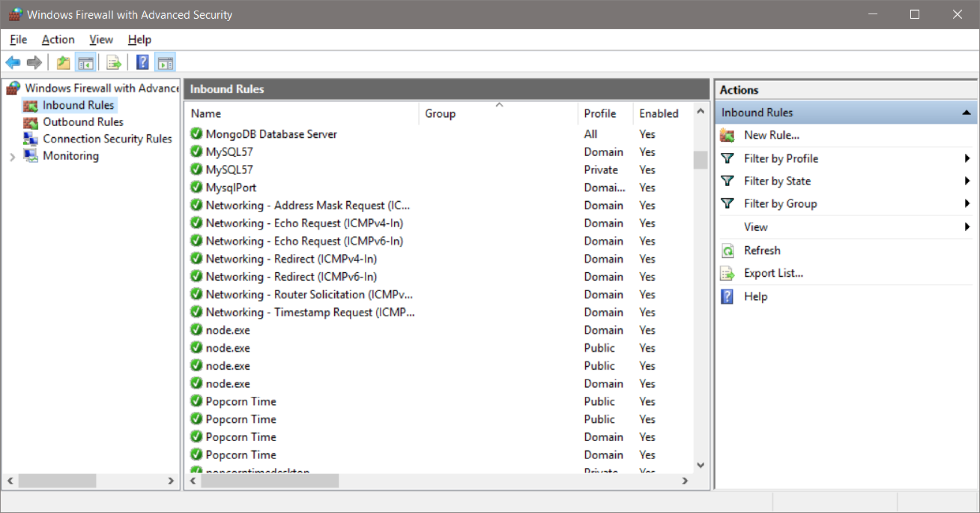This screenshot has height=513, width=980.
Task: Expand the Monitoring tree node
Action: coord(12,157)
